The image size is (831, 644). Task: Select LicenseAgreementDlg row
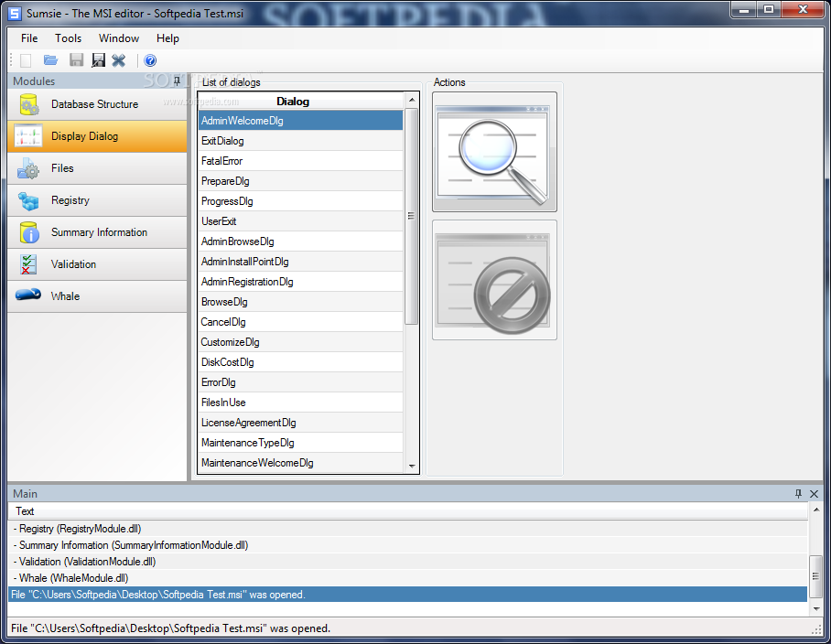(300, 423)
